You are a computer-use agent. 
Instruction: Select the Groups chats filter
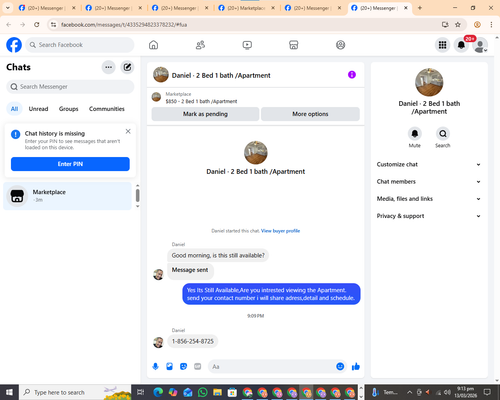pyautogui.click(x=68, y=109)
